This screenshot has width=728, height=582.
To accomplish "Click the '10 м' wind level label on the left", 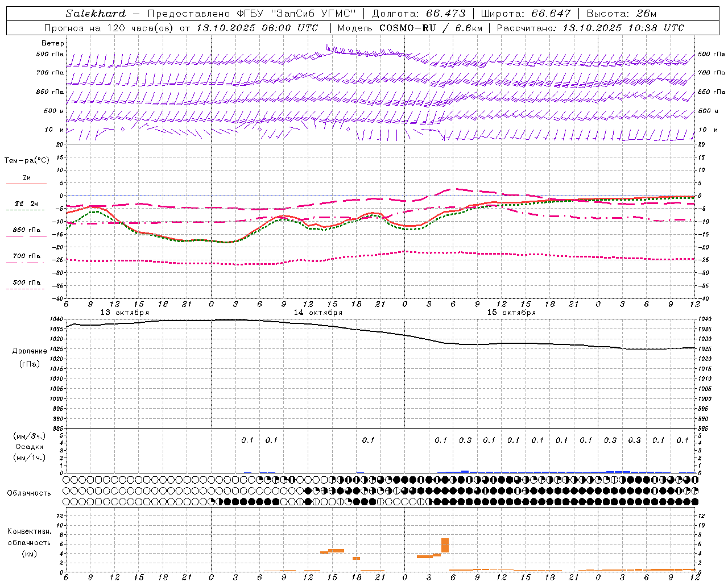I will (53, 130).
